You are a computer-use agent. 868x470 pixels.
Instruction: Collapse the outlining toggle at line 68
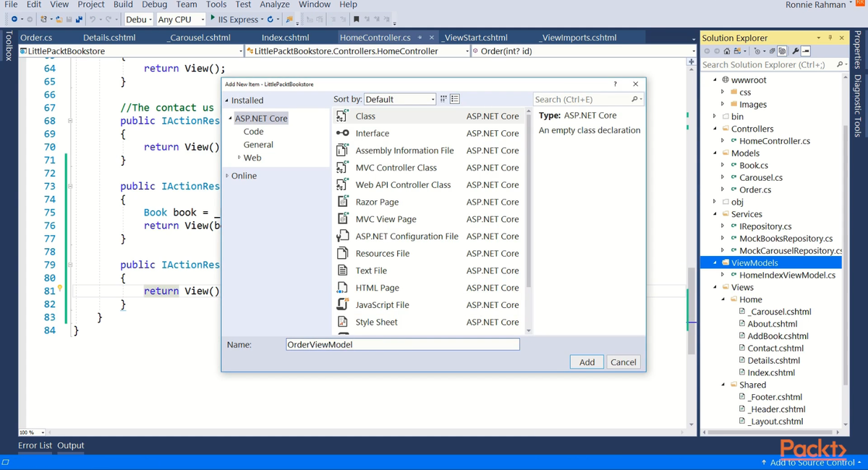(70, 121)
